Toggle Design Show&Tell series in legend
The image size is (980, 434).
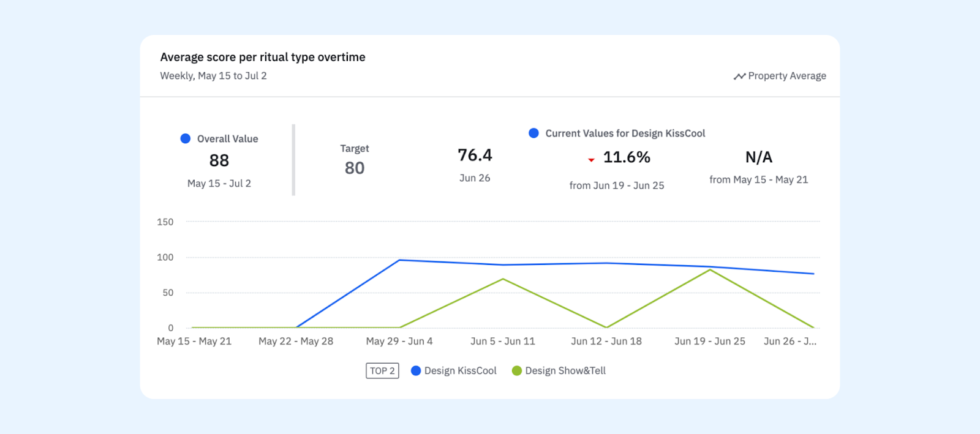pos(559,370)
